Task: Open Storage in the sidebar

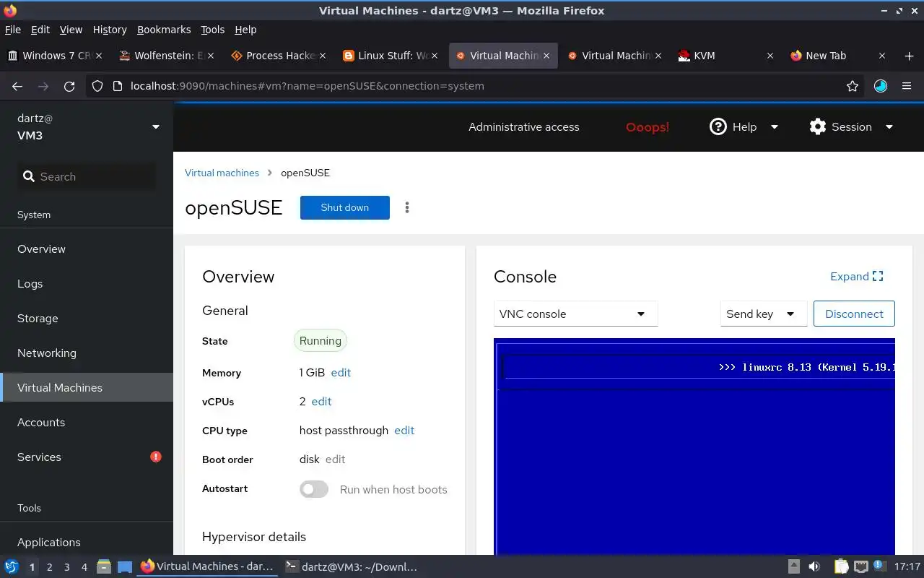Action: (x=87, y=318)
